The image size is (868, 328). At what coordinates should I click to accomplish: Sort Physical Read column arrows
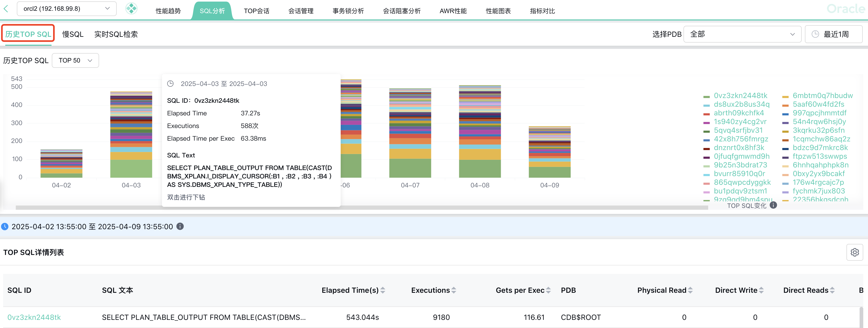(x=690, y=290)
